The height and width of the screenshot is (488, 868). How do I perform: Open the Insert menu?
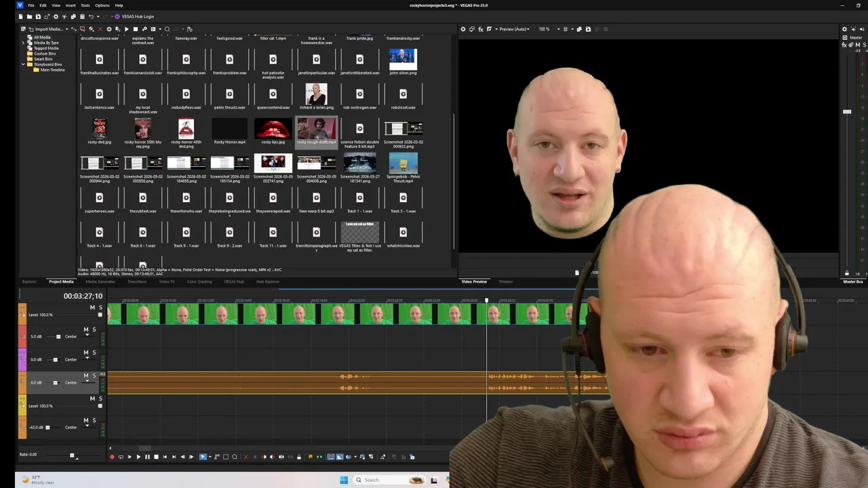pos(71,5)
